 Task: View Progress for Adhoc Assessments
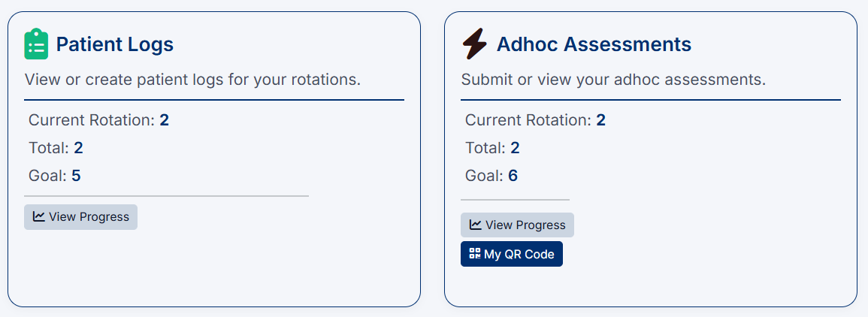(518, 225)
